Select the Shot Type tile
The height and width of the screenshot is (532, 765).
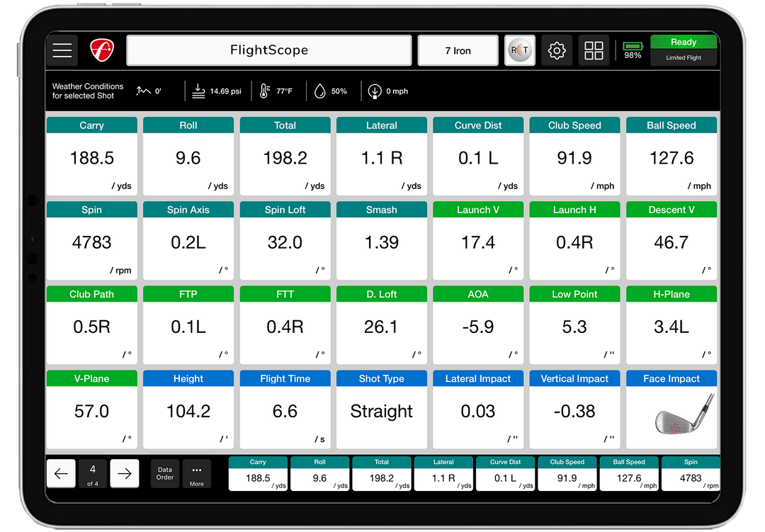click(382, 409)
